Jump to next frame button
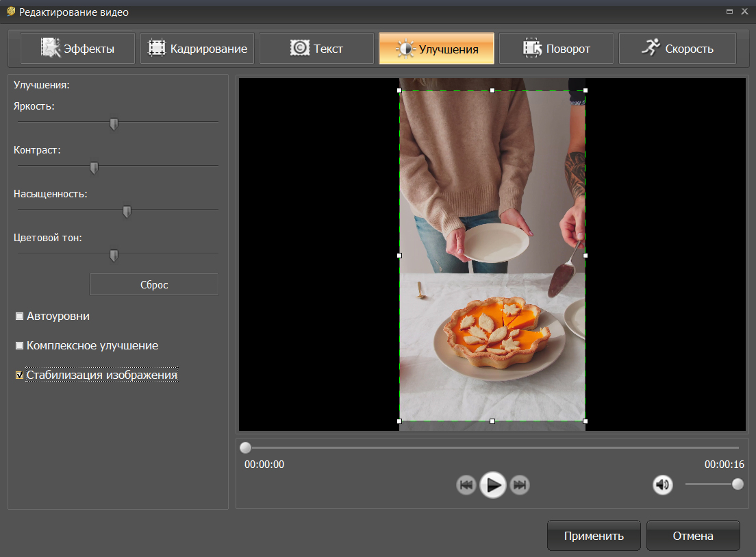Screen dimensions: 756x557 point(520,484)
